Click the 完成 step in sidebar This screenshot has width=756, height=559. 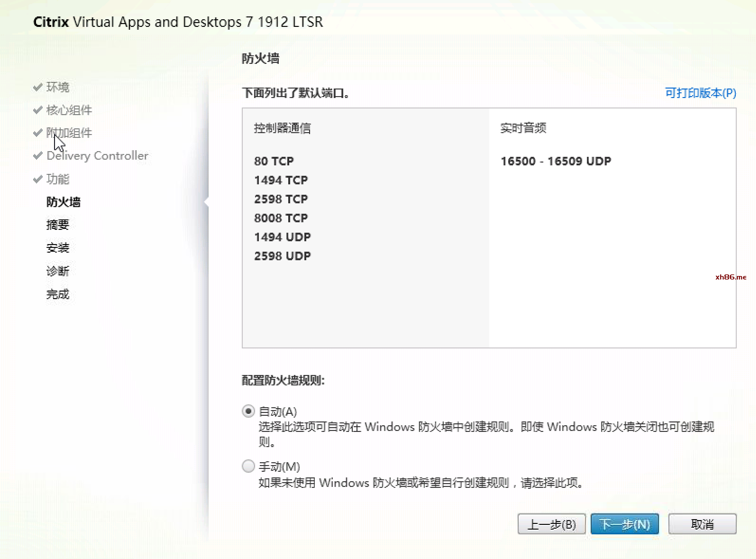(58, 294)
